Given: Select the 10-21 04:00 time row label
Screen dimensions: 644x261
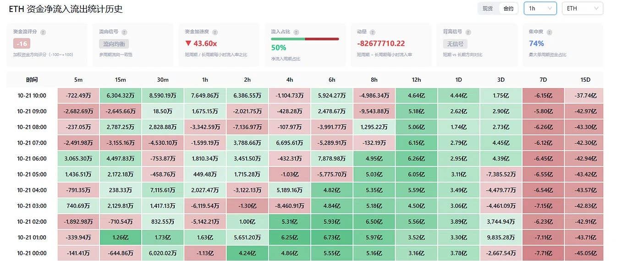Looking at the screenshot, I should tap(32, 190).
